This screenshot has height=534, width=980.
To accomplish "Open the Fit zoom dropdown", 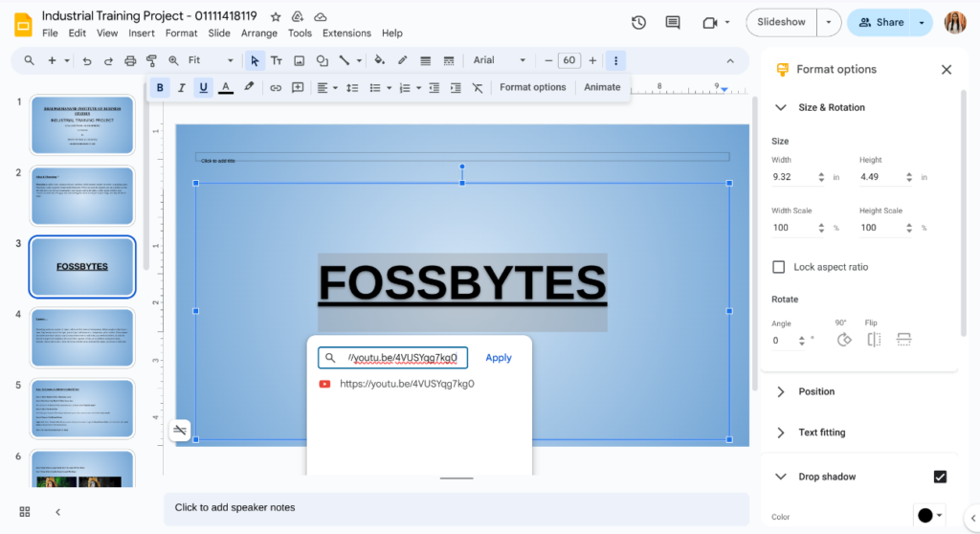I will (211, 60).
